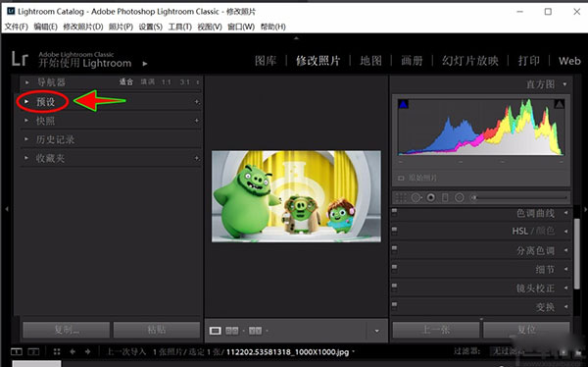Viewport: 588px width, 367px height.
Task: Toggle highlight clipping indicator in histogram
Action: click(560, 104)
